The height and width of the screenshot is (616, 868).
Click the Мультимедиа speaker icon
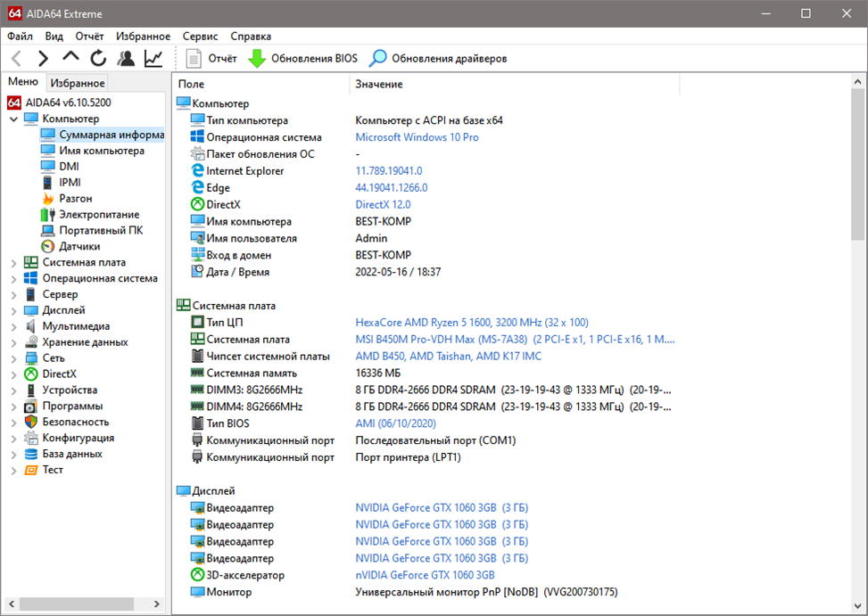31,326
